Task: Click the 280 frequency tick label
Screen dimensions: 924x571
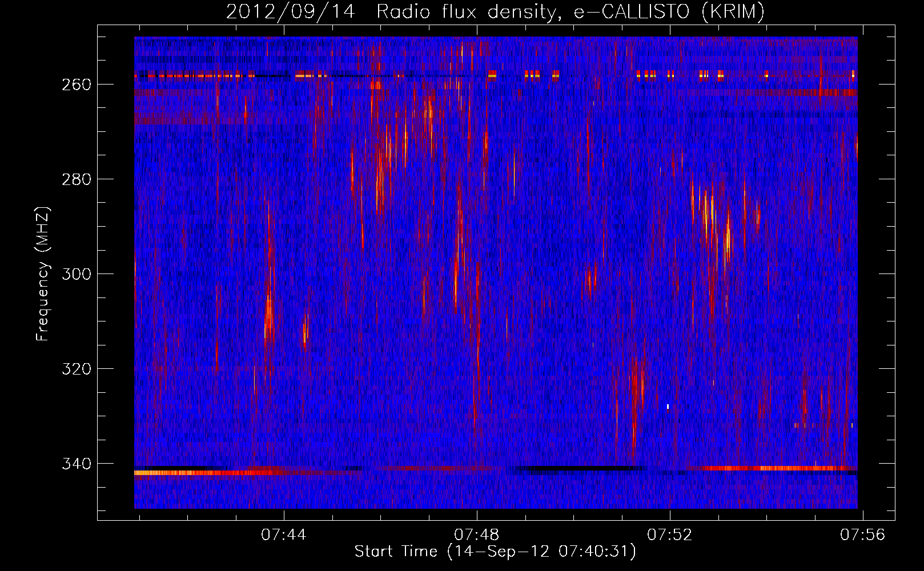Action: 76,179
